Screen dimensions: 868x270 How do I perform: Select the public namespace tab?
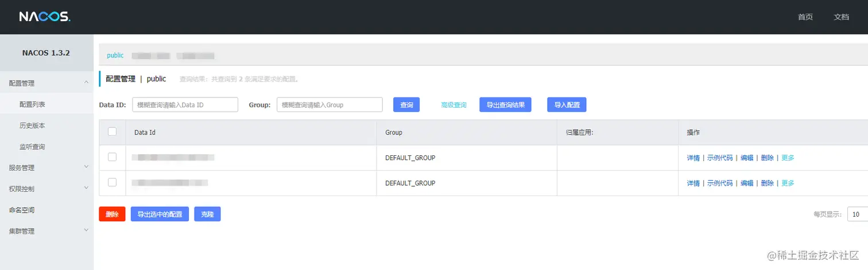[115, 56]
